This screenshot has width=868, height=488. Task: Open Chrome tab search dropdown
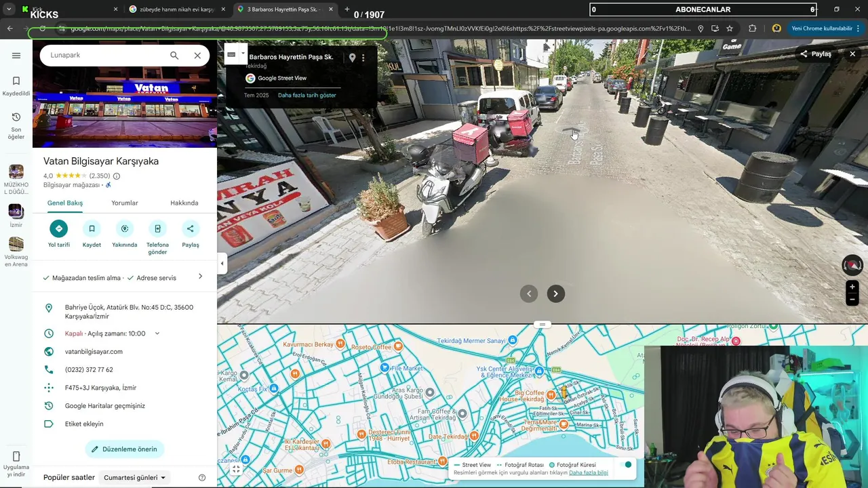pyautogui.click(x=9, y=9)
